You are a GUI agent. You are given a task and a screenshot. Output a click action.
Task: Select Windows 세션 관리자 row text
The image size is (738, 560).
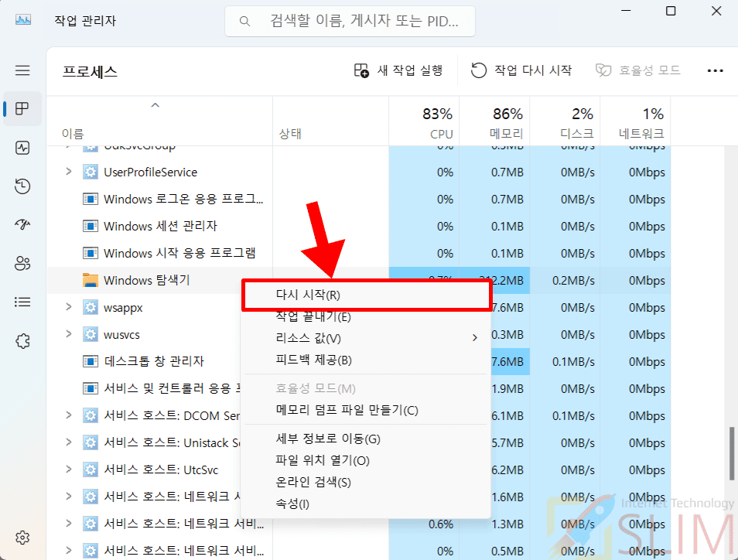[160, 226]
